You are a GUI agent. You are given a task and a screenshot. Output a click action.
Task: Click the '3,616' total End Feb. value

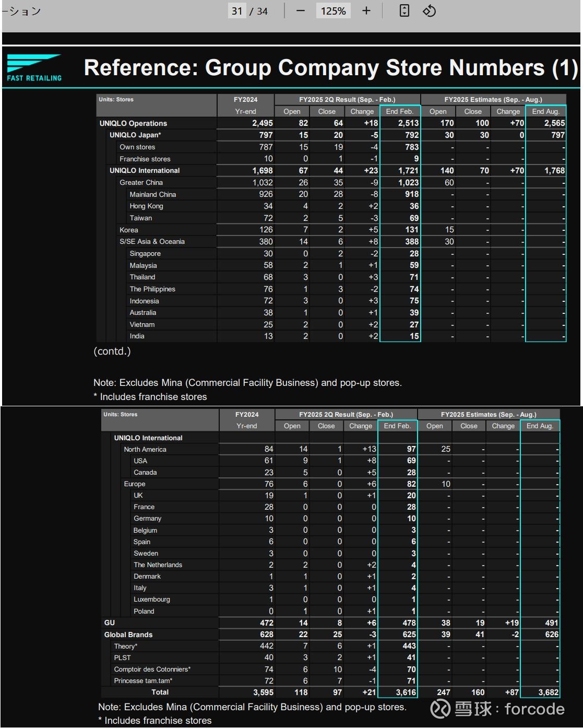[x=406, y=692]
